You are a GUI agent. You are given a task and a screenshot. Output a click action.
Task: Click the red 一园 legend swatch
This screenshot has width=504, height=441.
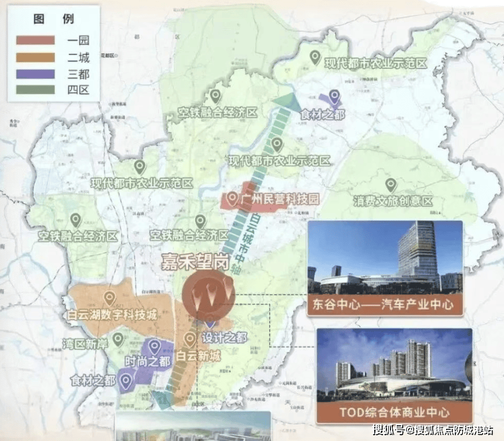coord(35,41)
